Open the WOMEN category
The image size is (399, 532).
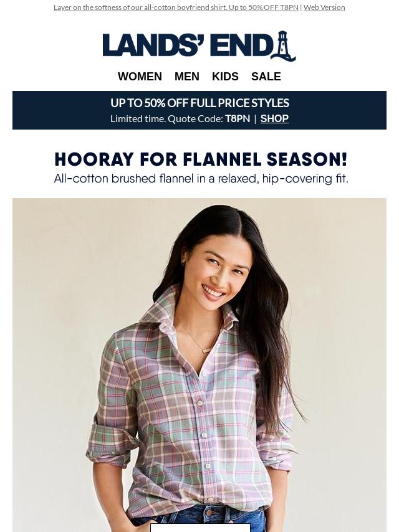pyautogui.click(x=140, y=77)
